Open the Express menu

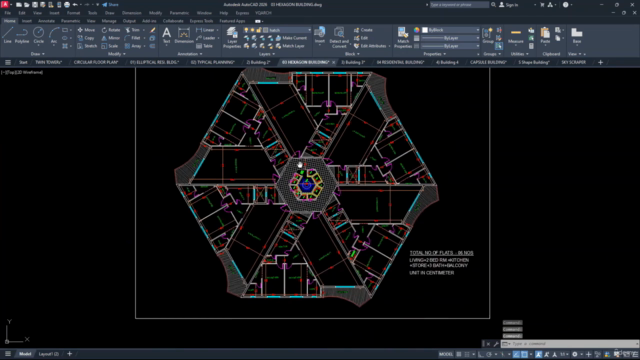242,13
